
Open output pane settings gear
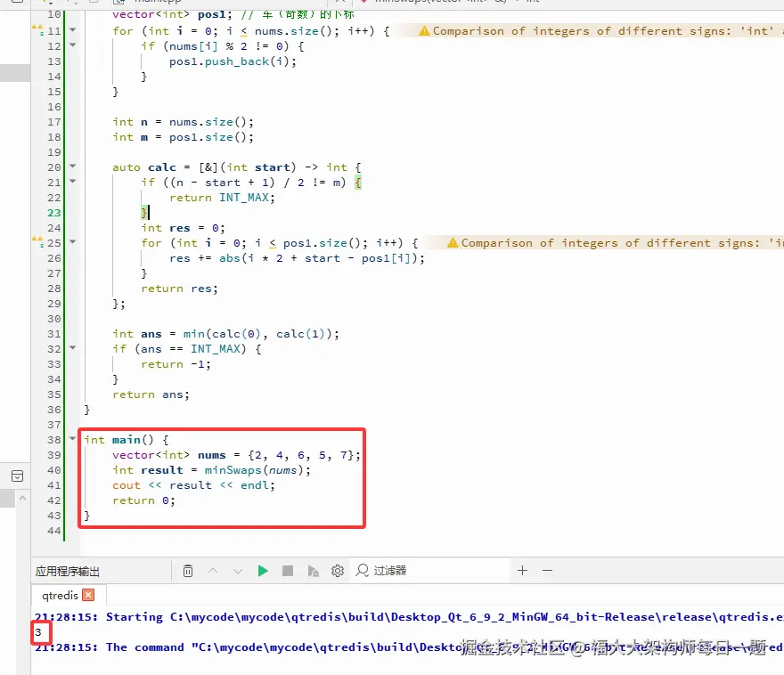coord(338,571)
